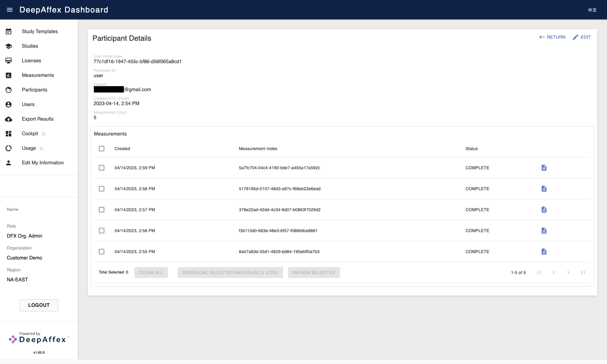The image size is (607, 364).
Task: Click the RETURN link
Action: click(552, 37)
